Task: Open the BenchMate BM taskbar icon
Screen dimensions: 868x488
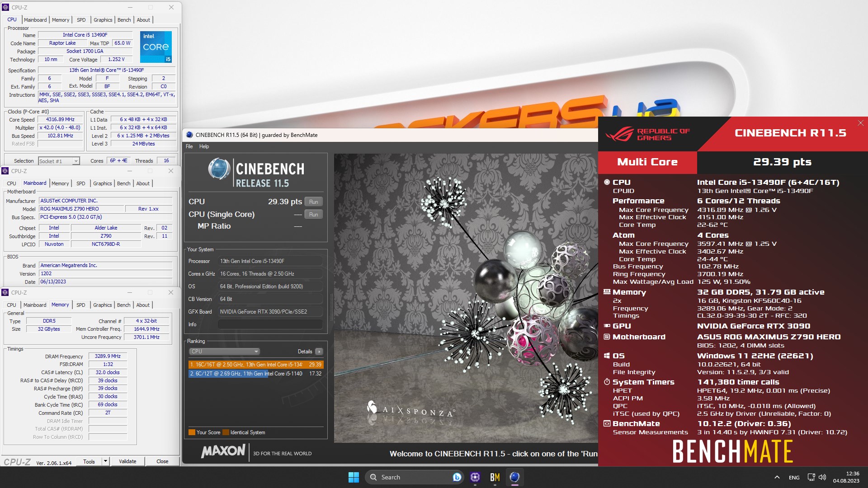Action: [x=495, y=477]
